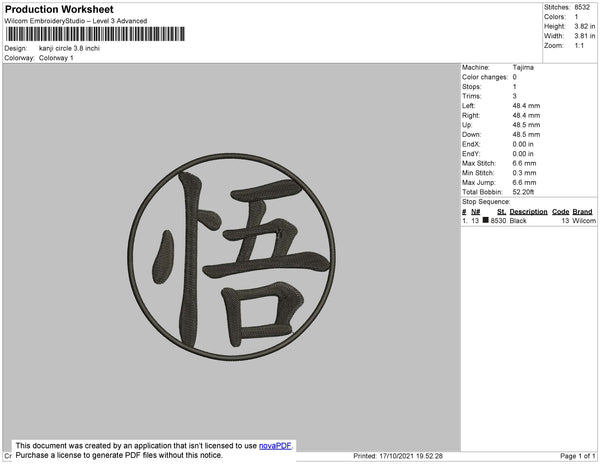
Task: Select the 'Production Worksheet' heading
Action: (x=59, y=9)
